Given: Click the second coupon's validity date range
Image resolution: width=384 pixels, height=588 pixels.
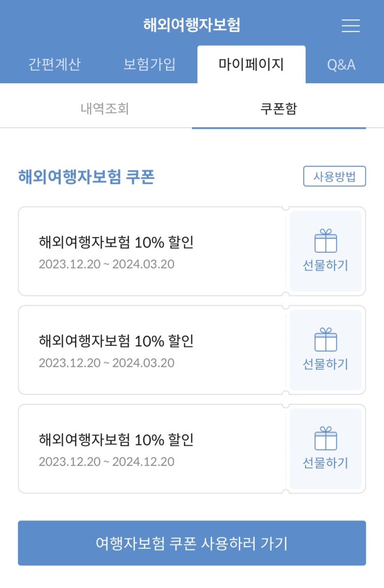Looking at the screenshot, I should (106, 363).
